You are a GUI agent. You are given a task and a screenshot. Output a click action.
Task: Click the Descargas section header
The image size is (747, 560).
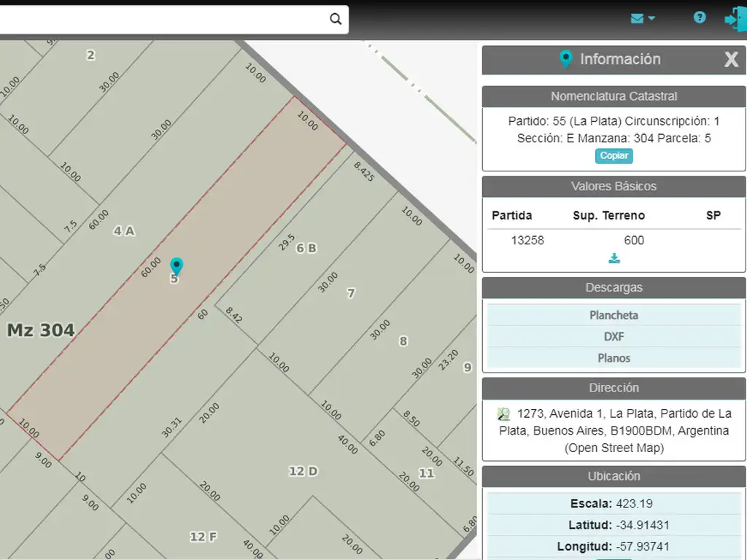pos(614,287)
